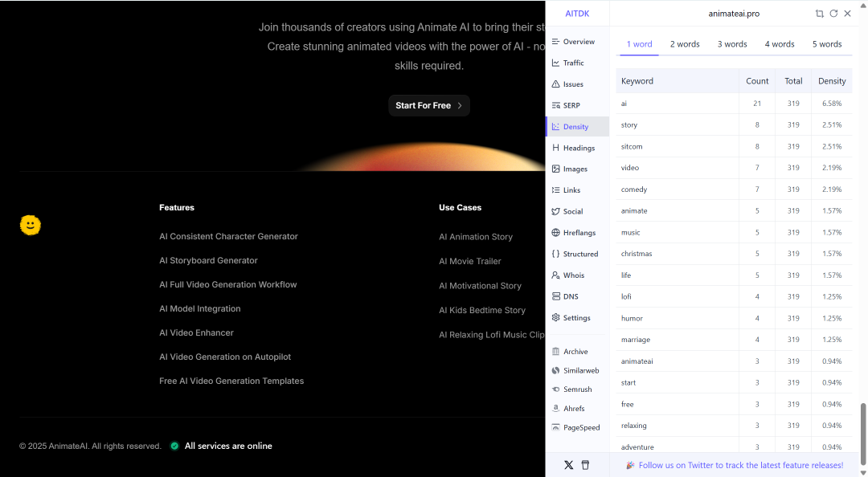
Task: Switch to the 5 words tab
Action: click(x=827, y=44)
